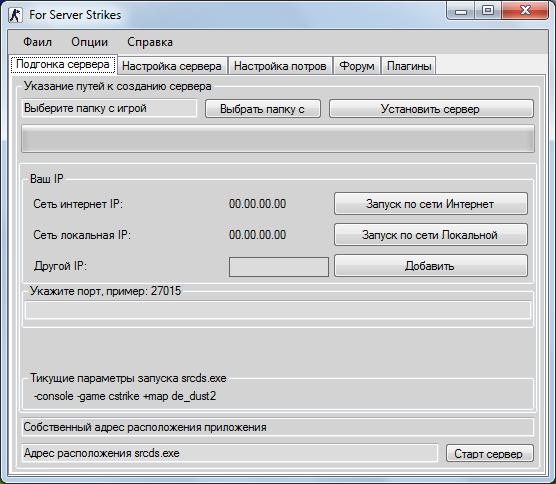Click Запуск по сети Интернет button
Viewport: 556px width, 484px height.
pos(431,204)
